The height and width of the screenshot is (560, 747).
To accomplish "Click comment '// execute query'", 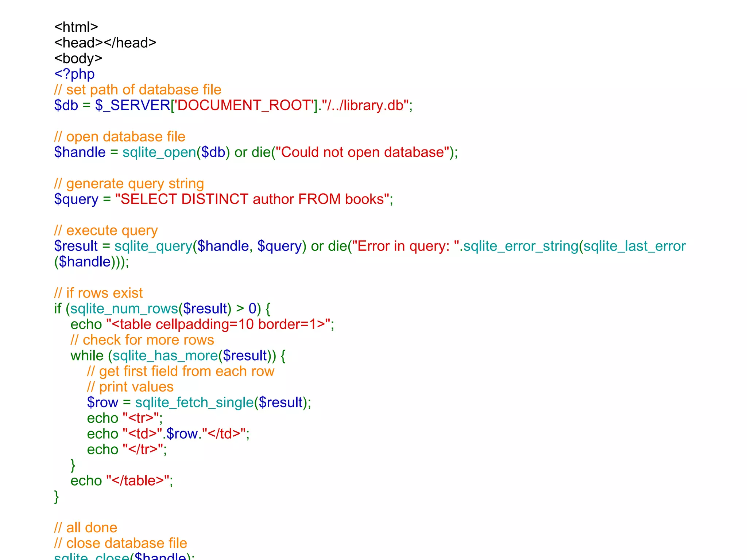I will point(106,231).
